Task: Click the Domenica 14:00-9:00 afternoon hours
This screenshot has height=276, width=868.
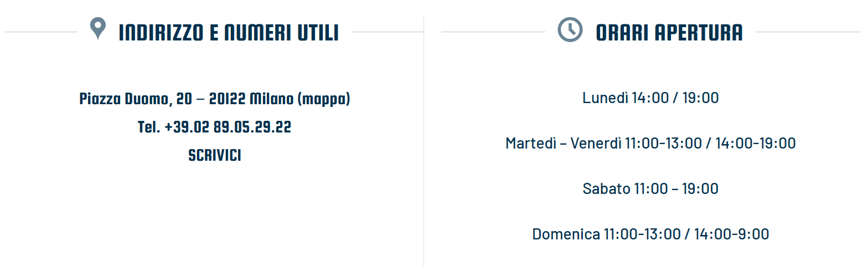Action: point(731,234)
